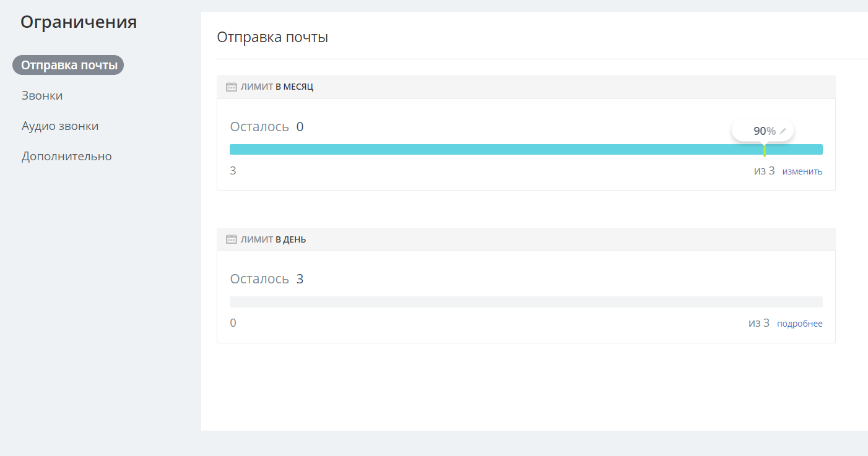
Task: Click the pencil icon next to 90%
Action: 783,131
